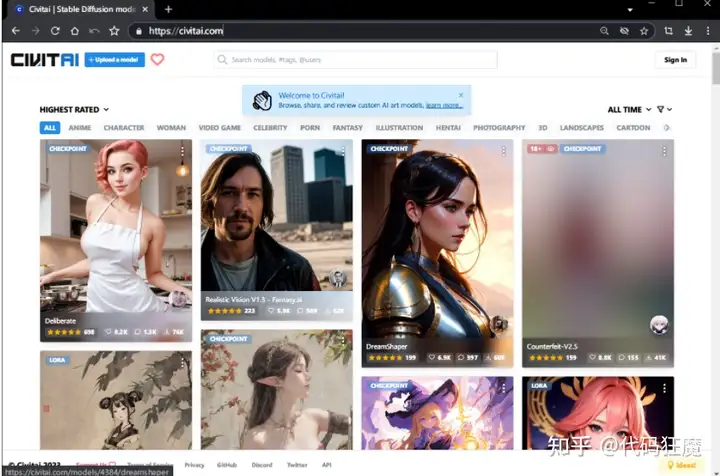This screenshot has width=720, height=476.
Task: Open the API footer link
Action: 326,465
